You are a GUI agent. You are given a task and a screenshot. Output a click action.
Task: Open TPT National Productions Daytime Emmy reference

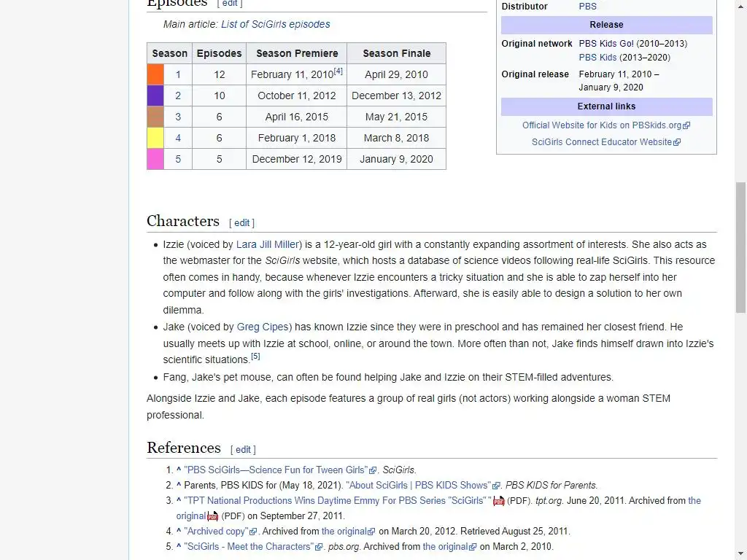click(338, 500)
